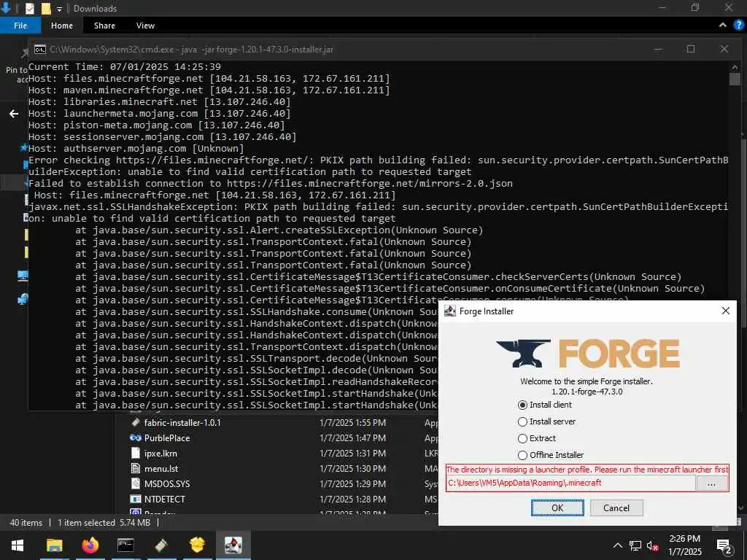This screenshot has height=560, width=747.
Task: Switch to Command Prompt taskbar icon
Action: [x=125, y=545]
